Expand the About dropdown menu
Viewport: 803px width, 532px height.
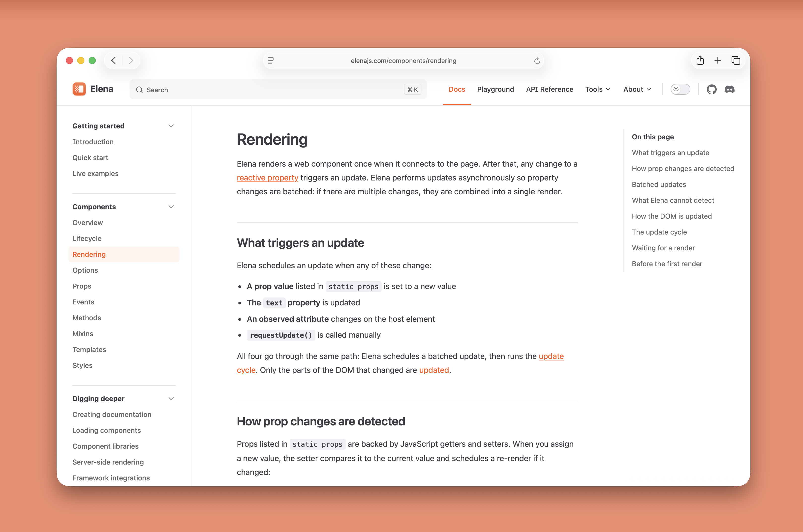coord(637,89)
